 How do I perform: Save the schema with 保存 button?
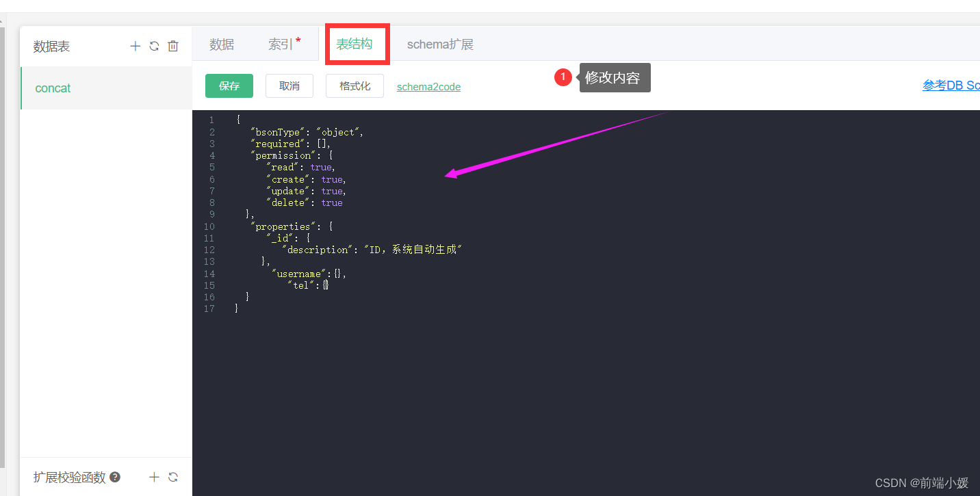229,86
